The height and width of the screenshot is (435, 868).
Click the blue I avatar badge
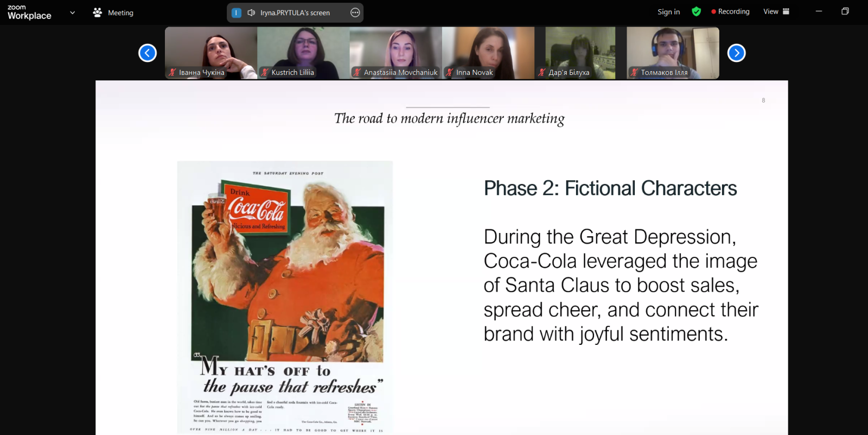[x=237, y=12]
